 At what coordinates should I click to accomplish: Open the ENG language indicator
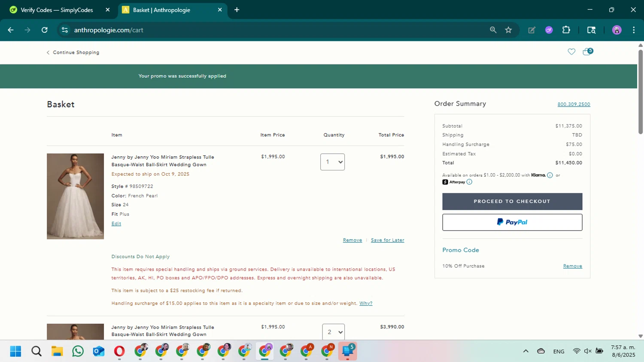[559, 351]
